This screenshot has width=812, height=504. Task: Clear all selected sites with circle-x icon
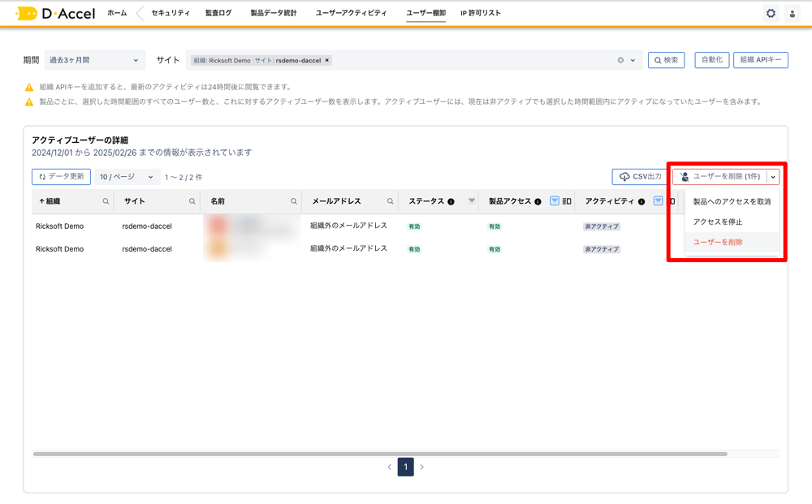point(620,61)
